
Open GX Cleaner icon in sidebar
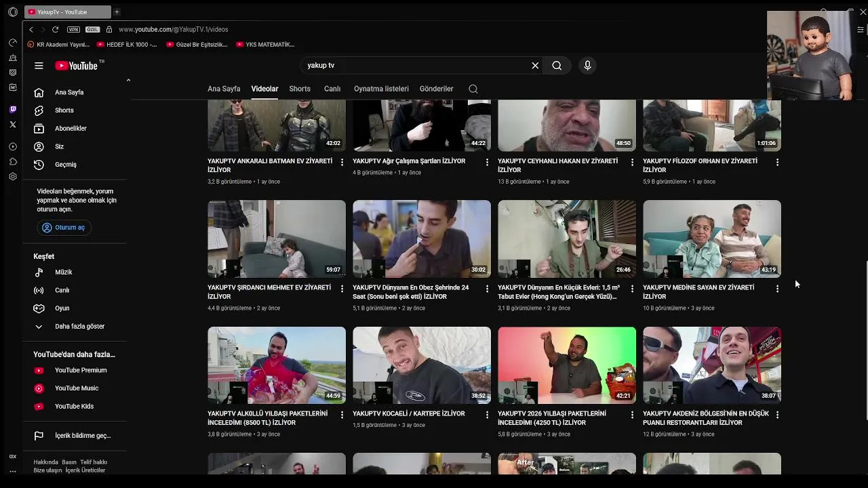tap(12, 58)
